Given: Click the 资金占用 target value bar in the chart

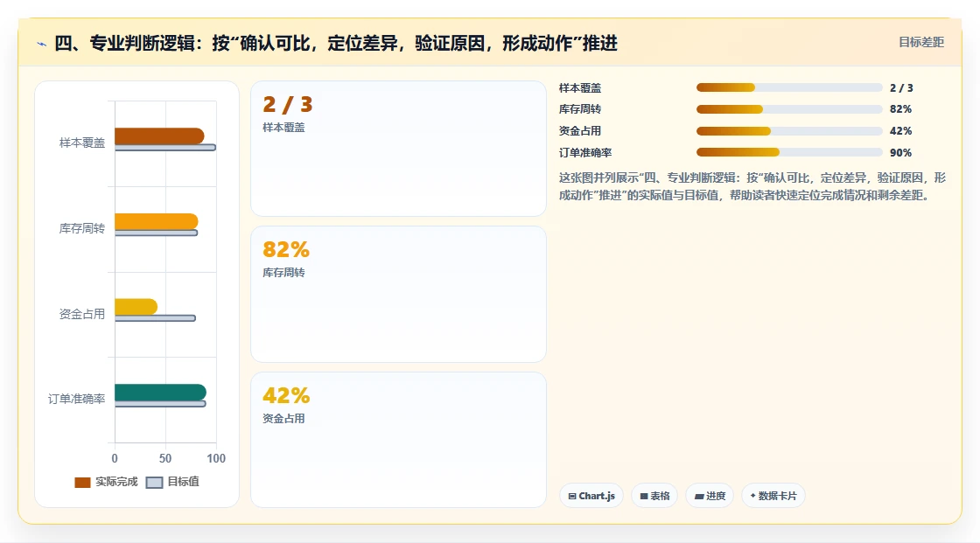Looking at the screenshot, I should [x=155, y=318].
